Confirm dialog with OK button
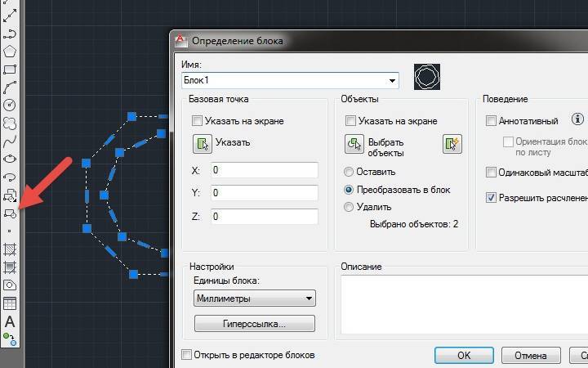The height and width of the screenshot is (368, 588). point(464,355)
